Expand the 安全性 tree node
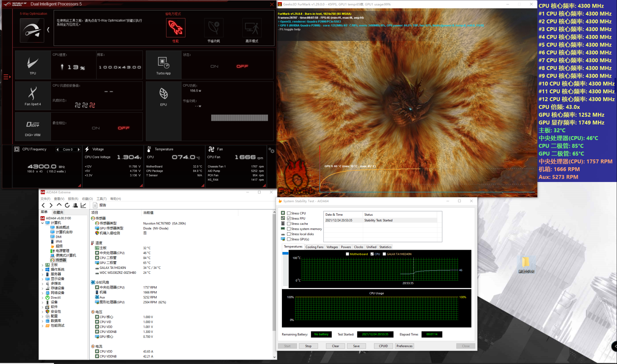The image size is (617, 364). (x=42, y=312)
